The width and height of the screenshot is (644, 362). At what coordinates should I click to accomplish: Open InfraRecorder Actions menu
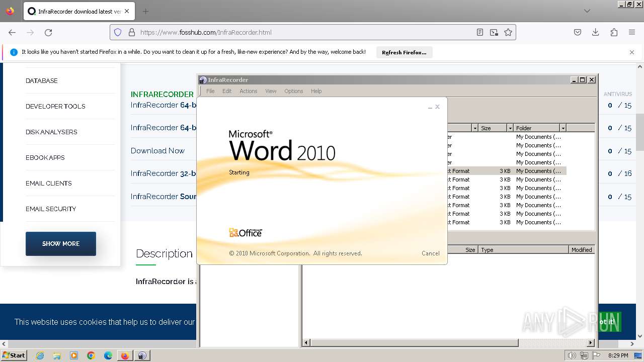[248, 91]
